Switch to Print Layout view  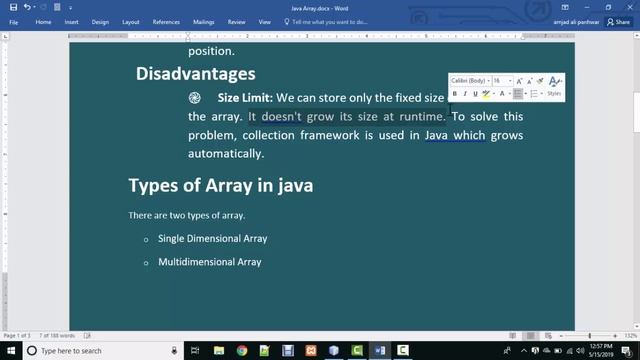click(530, 336)
